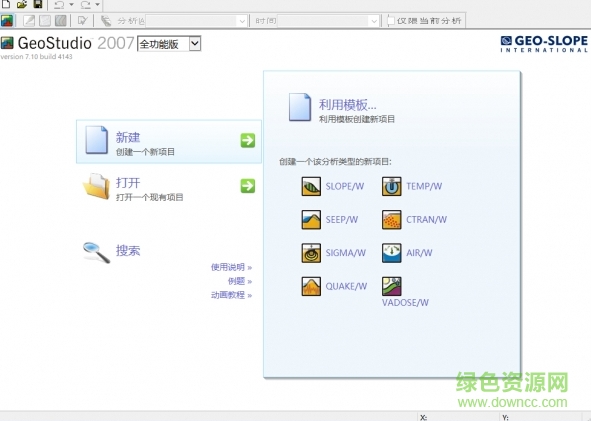The image size is (591, 421).
Task: Click the pencil-on-page edit toolbar icon
Action: [x=82, y=20]
